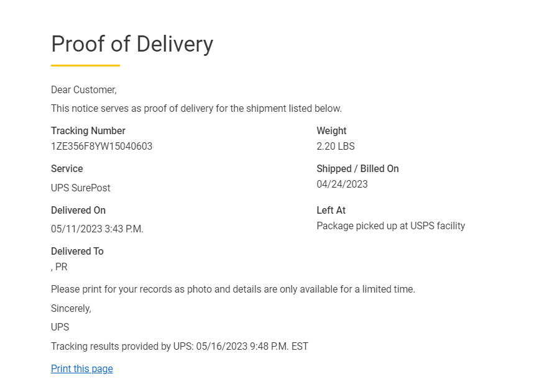Screen dimensions: 547x392
Task: Click the 'Left At' label
Action: 331,211
